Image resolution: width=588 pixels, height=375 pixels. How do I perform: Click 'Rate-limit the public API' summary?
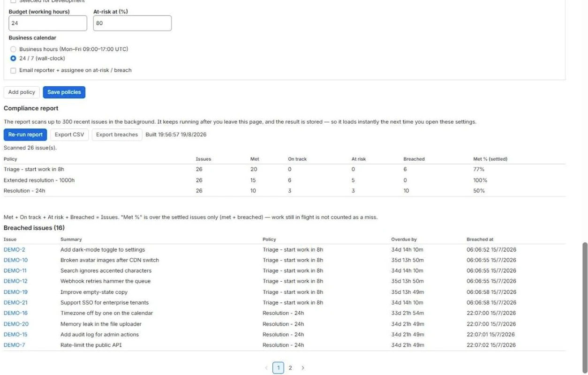click(91, 345)
